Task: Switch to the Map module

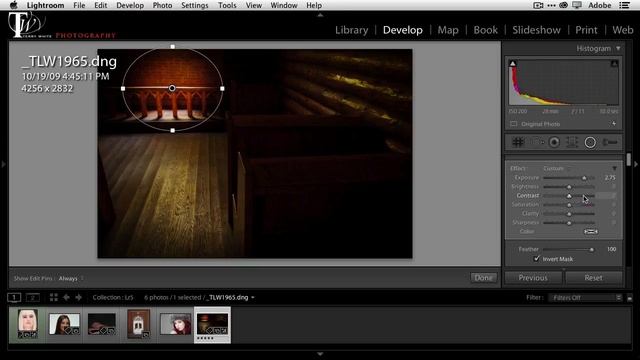Action: [x=448, y=30]
